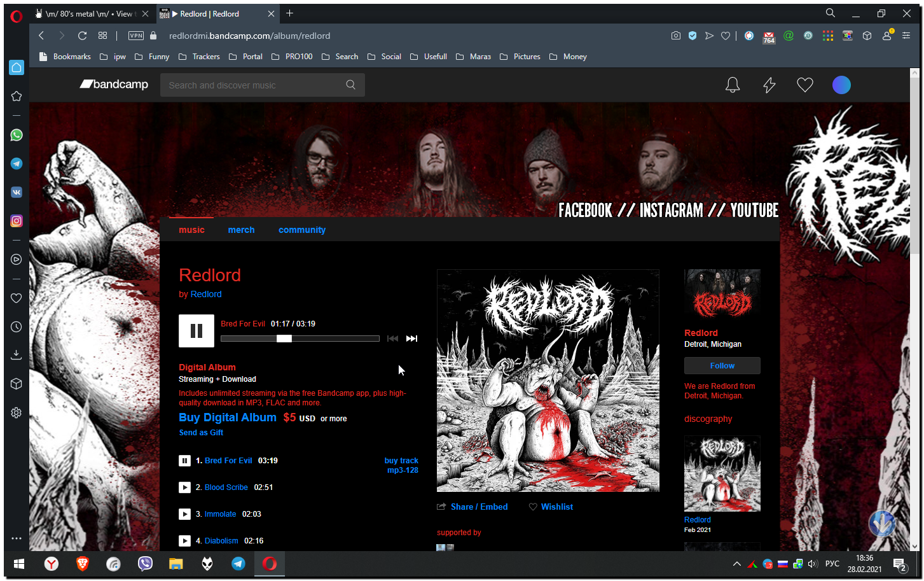The height and width of the screenshot is (581, 924).
Task: Toggle the VPN badge in address bar
Action: [136, 36]
